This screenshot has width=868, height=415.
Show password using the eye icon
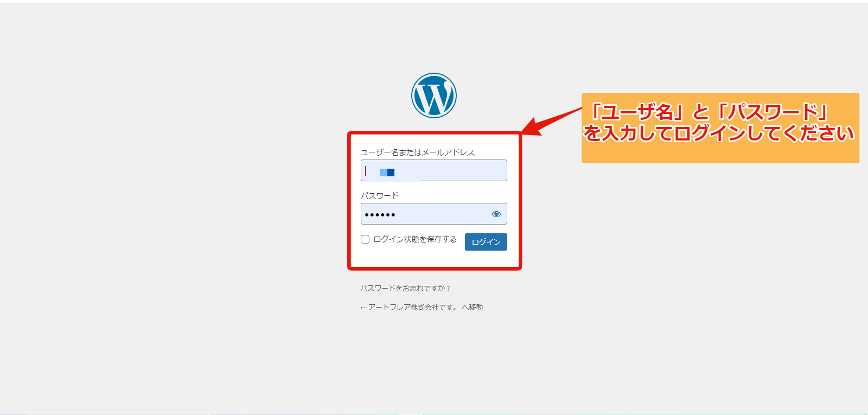[496, 214]
